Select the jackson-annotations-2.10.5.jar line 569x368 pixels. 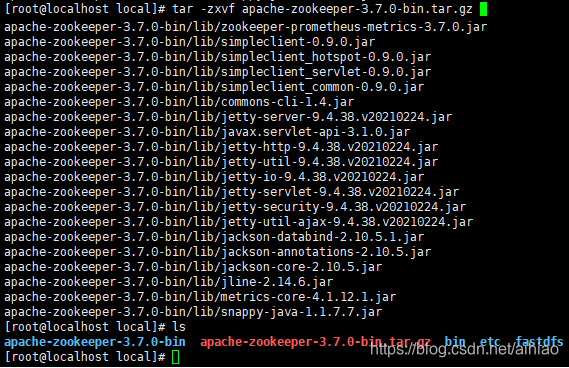(217, 252)
